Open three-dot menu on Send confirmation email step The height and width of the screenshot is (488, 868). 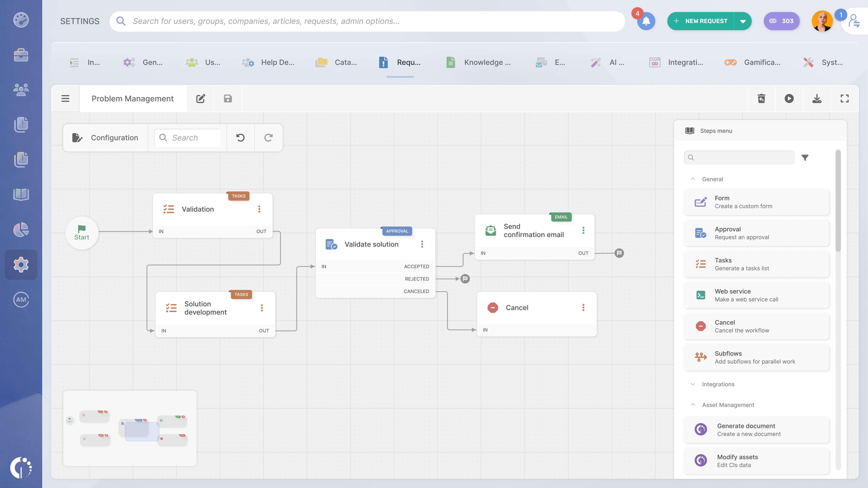pos(583,230)
